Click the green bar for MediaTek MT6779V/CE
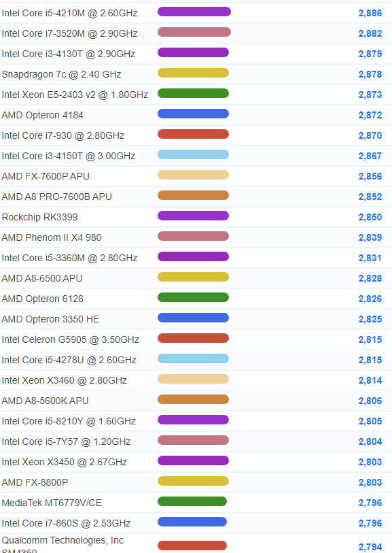This screenshot has width=392, height=553. coord(192,502)
